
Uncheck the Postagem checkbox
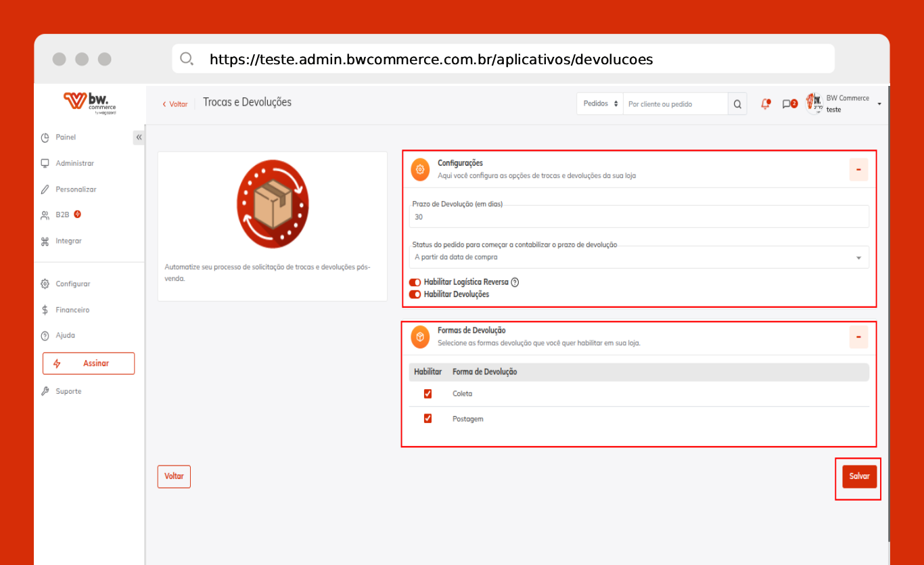[428, 418]
